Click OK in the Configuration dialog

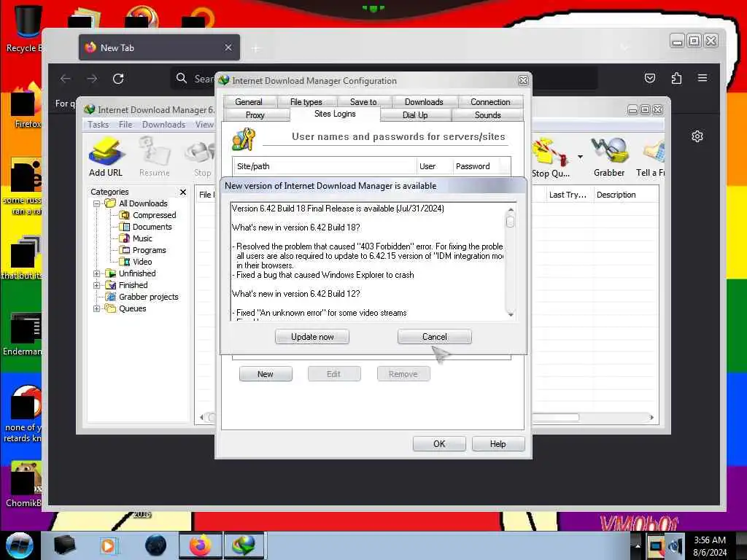click(x=438, y=444)
